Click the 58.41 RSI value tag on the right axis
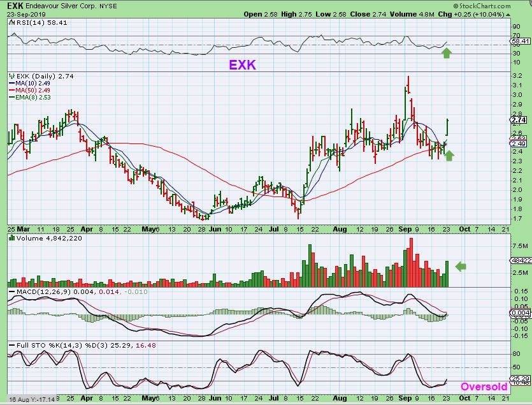Viewport: 532px width, 405px height. [x=520, y=41]
